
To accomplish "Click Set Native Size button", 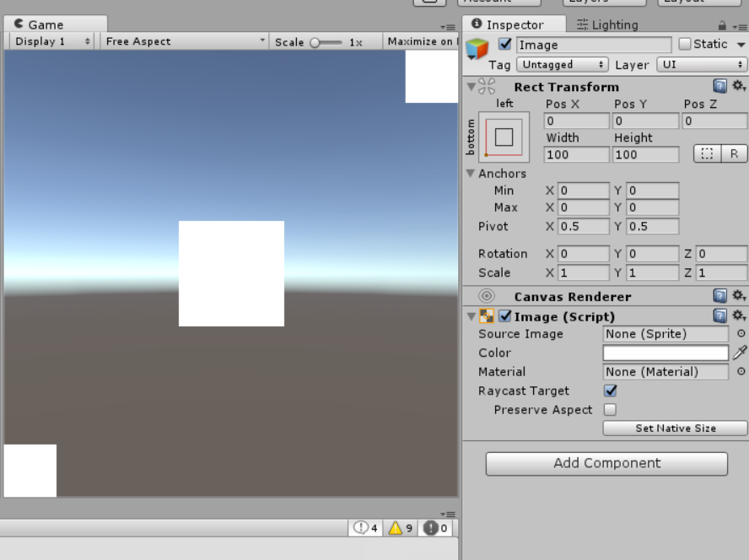I will point(675,428).
